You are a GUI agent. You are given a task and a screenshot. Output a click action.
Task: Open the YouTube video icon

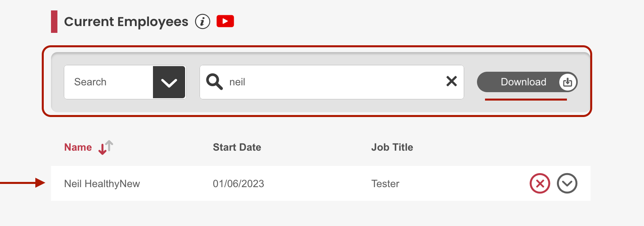tap(225, 21)
